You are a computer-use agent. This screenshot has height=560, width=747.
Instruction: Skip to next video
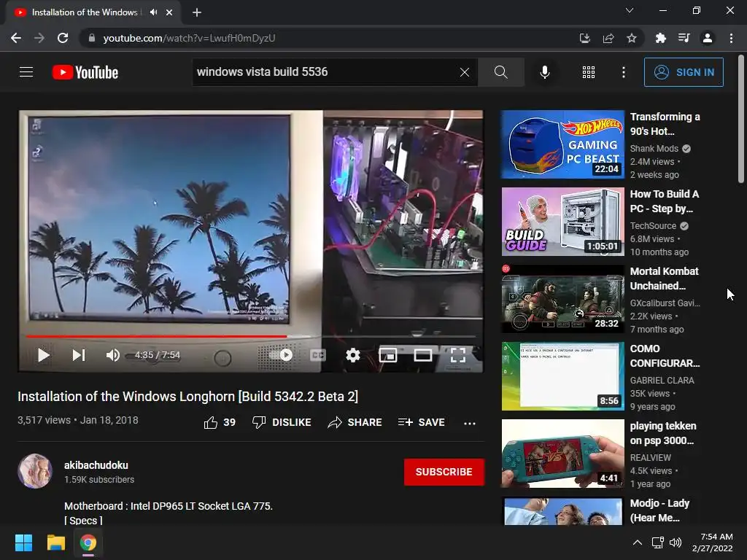pyautogui.click(x=78, y=355)
